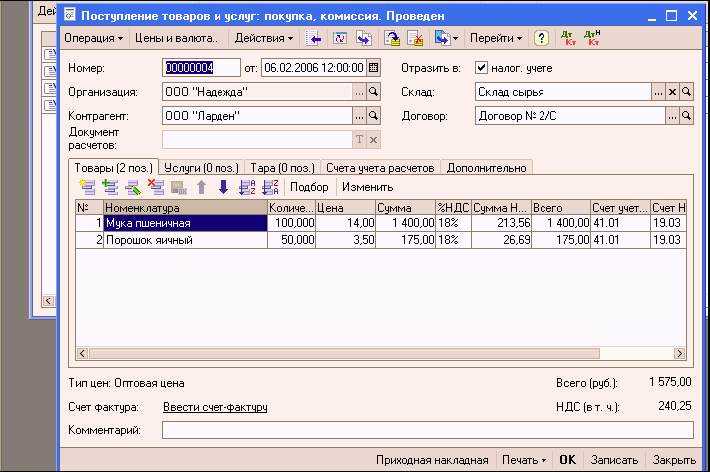
Task: Click the Подбор button in table toolbar
Action: click(x=309, y=186)
